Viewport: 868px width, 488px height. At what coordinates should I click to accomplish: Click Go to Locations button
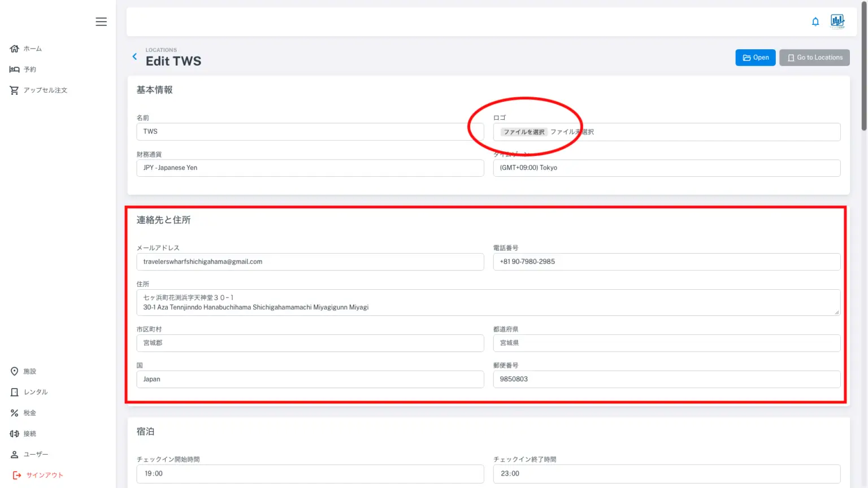point(814,58)
